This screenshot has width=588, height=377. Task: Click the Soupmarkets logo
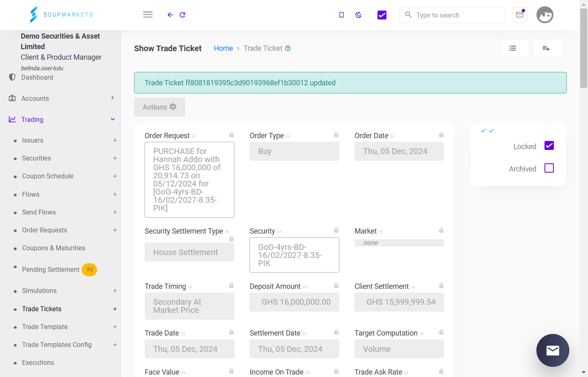(61, 15)
